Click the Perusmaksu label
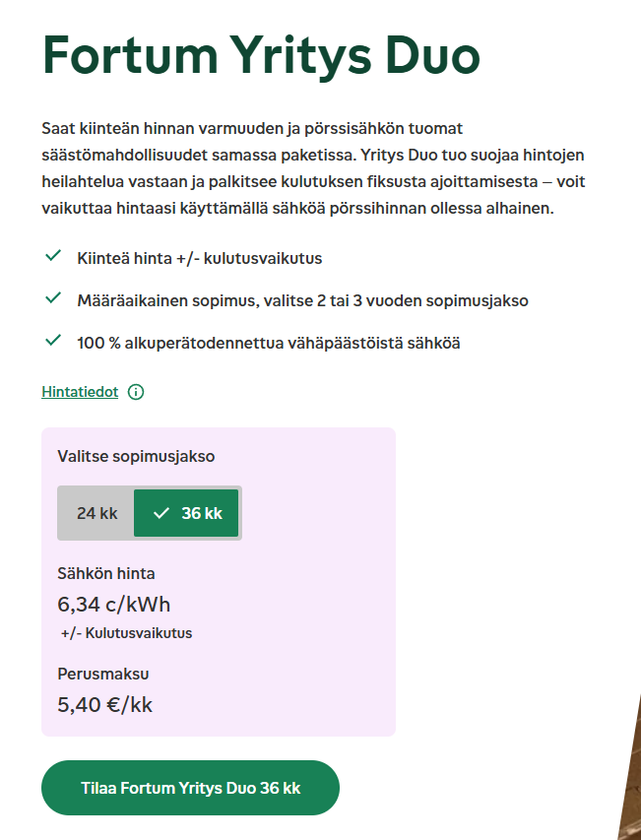 click(103, 674)
